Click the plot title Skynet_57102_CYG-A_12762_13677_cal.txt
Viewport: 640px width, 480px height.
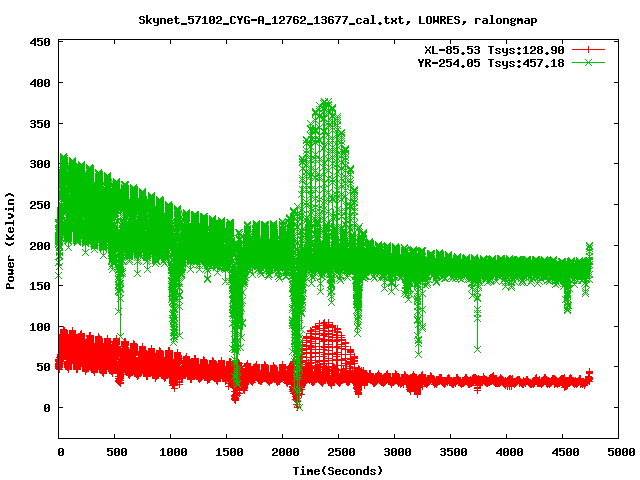click(x=274, y=20)
